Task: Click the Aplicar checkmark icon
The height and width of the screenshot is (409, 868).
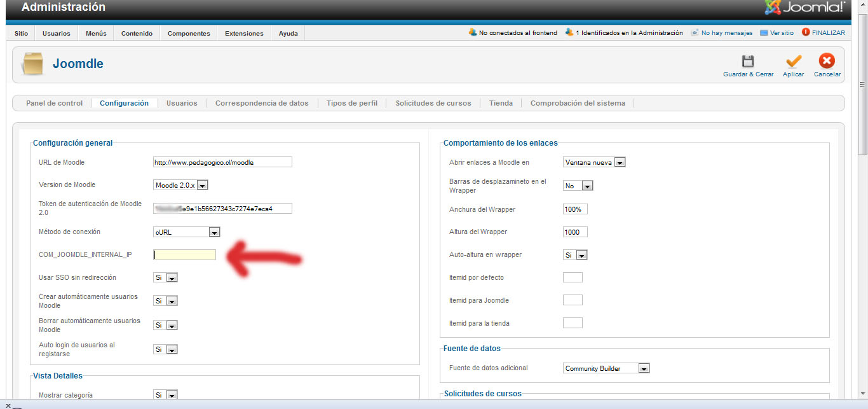Action: (793, 62)
